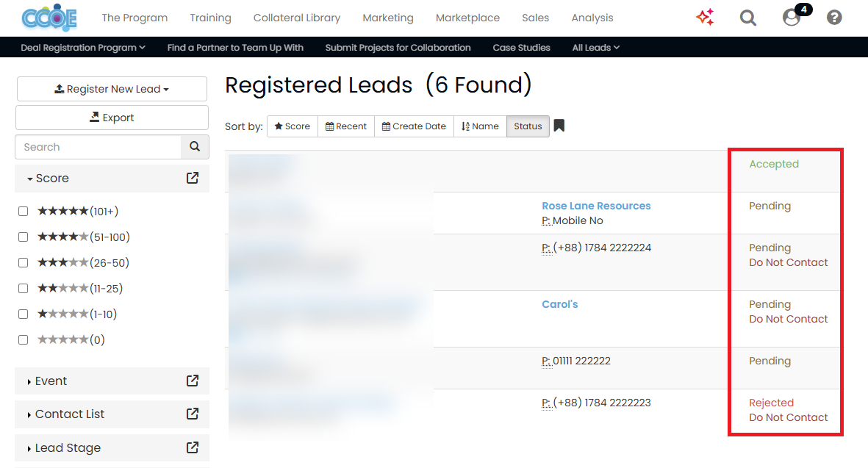Screen dimensions: 868x468
Task: Click the red sparkle AI assistant icon
Action: 705,17
